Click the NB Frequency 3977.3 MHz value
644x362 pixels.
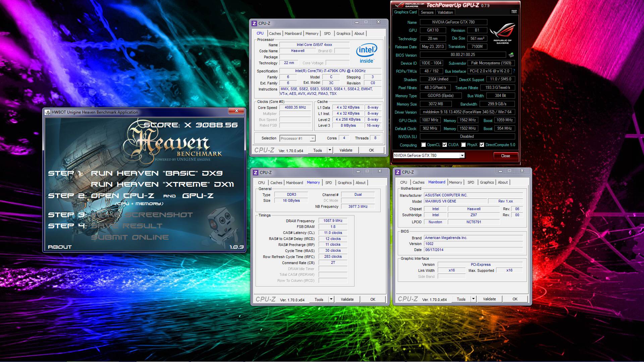(x=358, y=206)
